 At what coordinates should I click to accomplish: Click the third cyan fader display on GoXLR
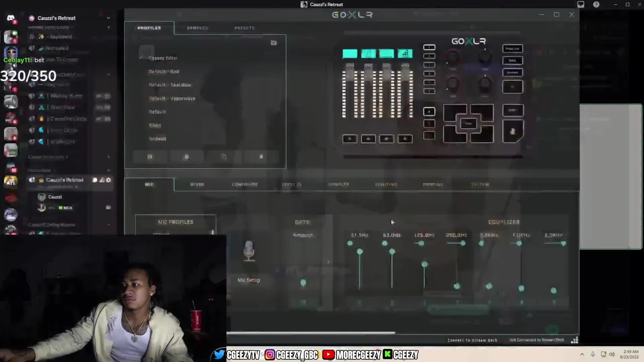tap(386, 54)
